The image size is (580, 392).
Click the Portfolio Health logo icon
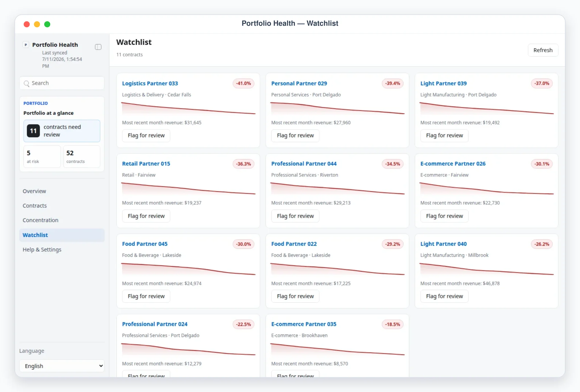26,45
